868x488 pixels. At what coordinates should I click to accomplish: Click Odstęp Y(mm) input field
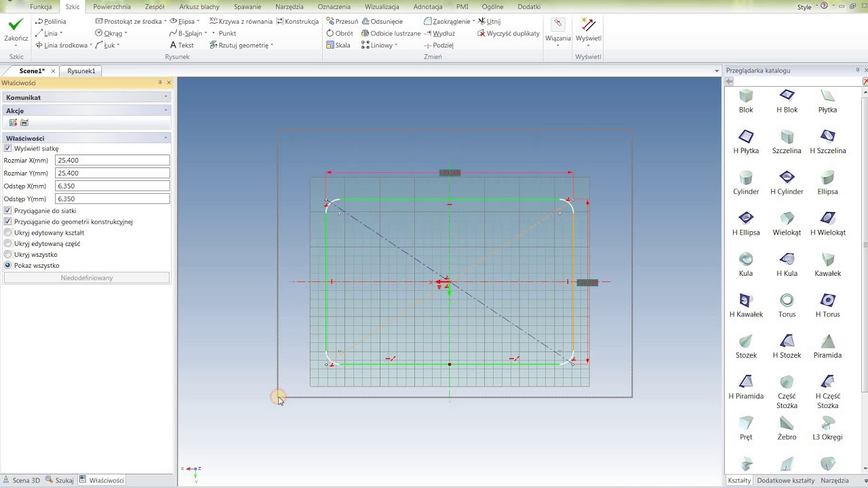pyautogui.click(x=113, y=199)
